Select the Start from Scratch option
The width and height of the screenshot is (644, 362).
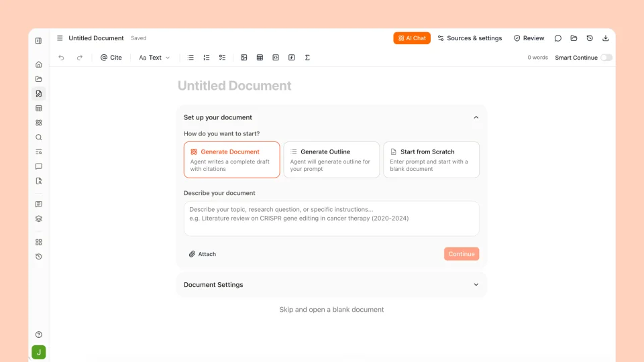click(x=431, y=160)
